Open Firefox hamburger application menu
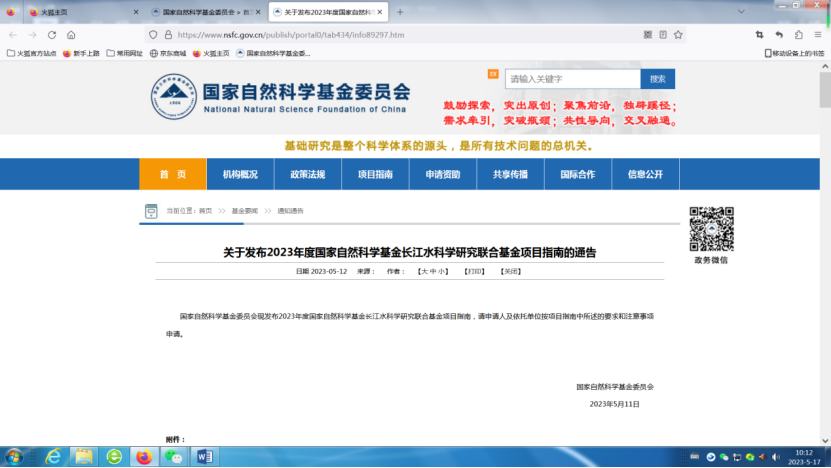The height and width of the screenshot is (468, 831). point(818,34)
